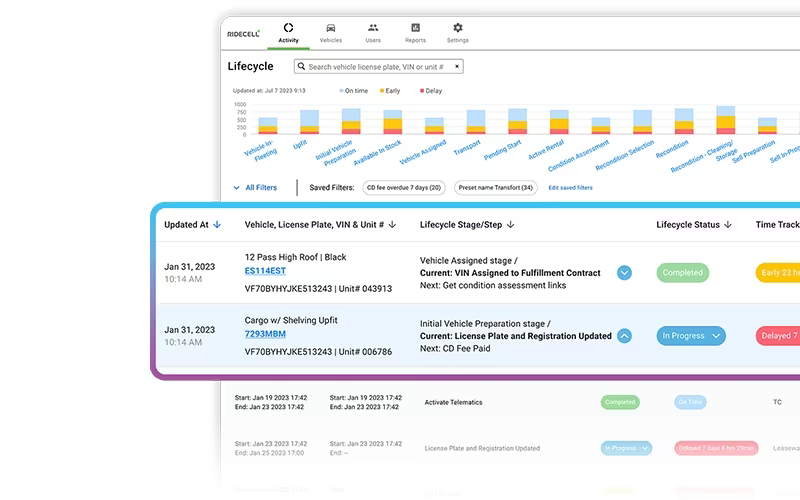Click the Delayed 7 days 6 hrs 29min badge
This screenshot has width=800, height=500.
point(716,448)
